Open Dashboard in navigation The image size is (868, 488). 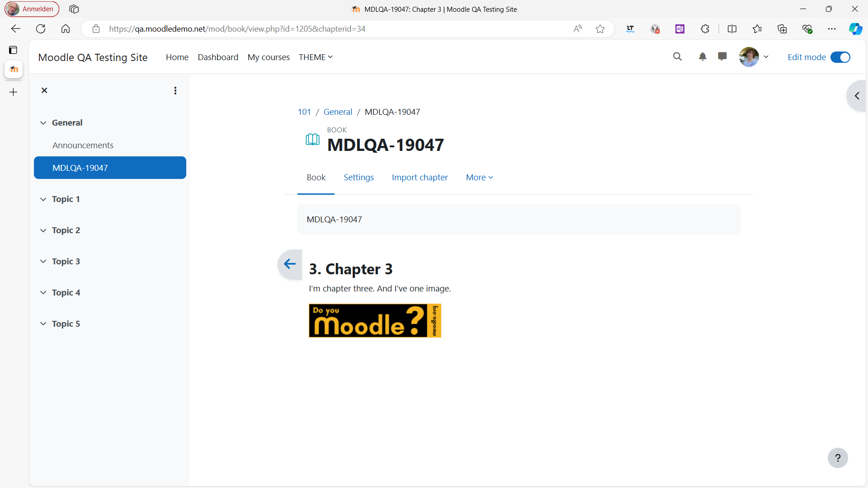tap(218, 57)
